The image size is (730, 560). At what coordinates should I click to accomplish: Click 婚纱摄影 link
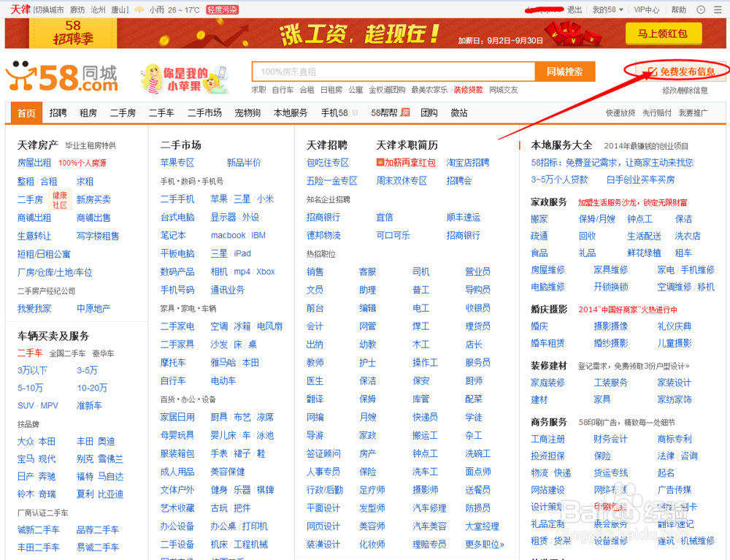click(611, 344)
